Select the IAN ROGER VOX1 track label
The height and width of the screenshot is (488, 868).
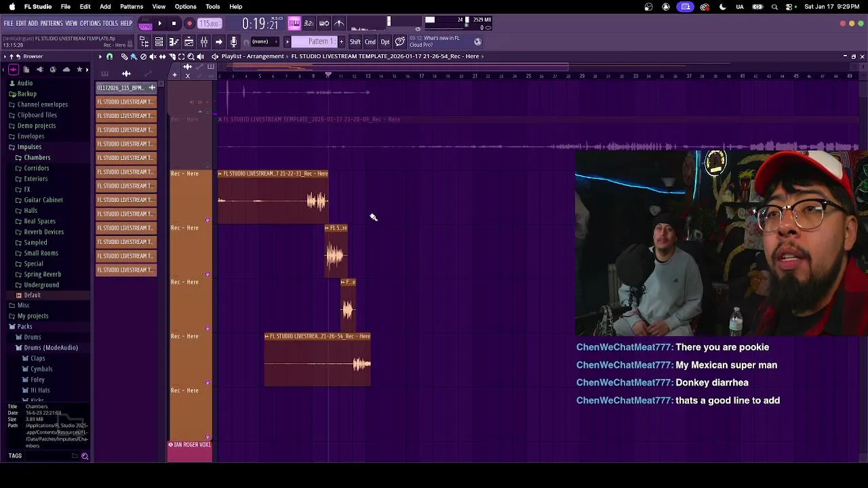click(x=190, y=445)
